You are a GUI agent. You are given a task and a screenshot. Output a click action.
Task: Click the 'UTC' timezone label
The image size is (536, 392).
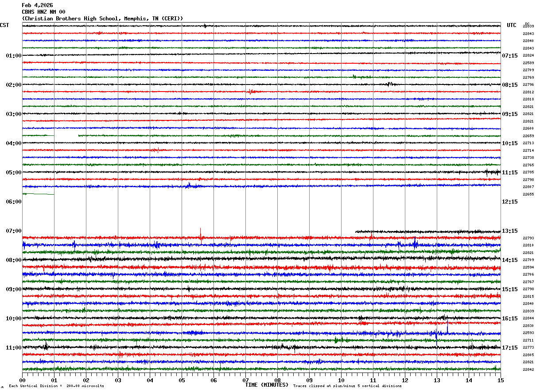pyautogui.click(x=512, y=25)
